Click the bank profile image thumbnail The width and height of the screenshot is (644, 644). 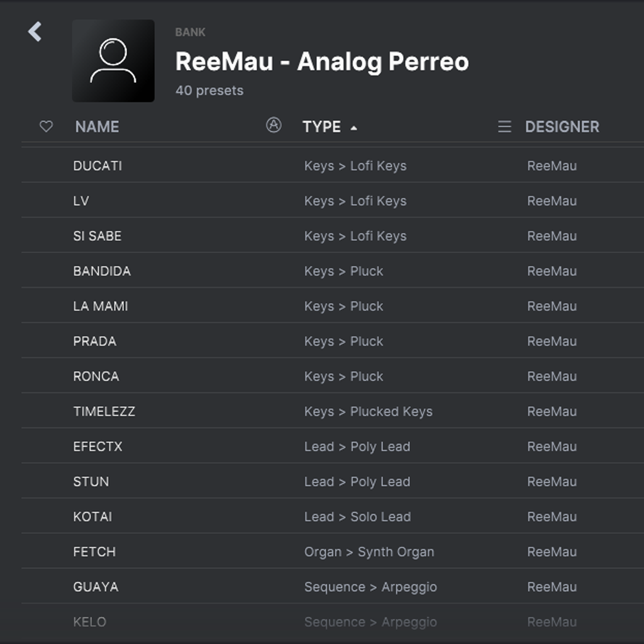(x=113, y=60)
